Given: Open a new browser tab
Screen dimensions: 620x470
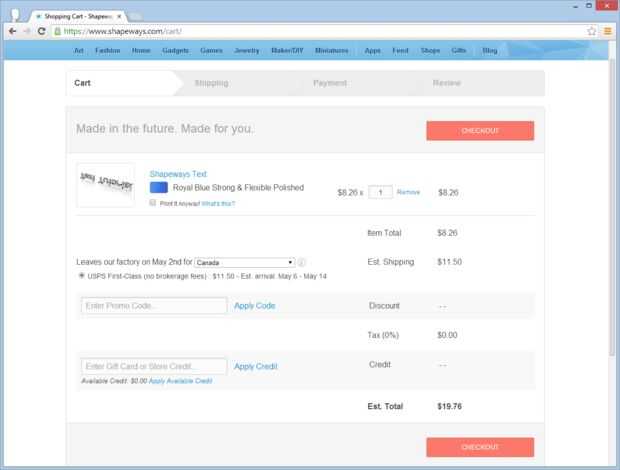Looking at the screenshot, I should pyautogui.click(x=135, y=17).
